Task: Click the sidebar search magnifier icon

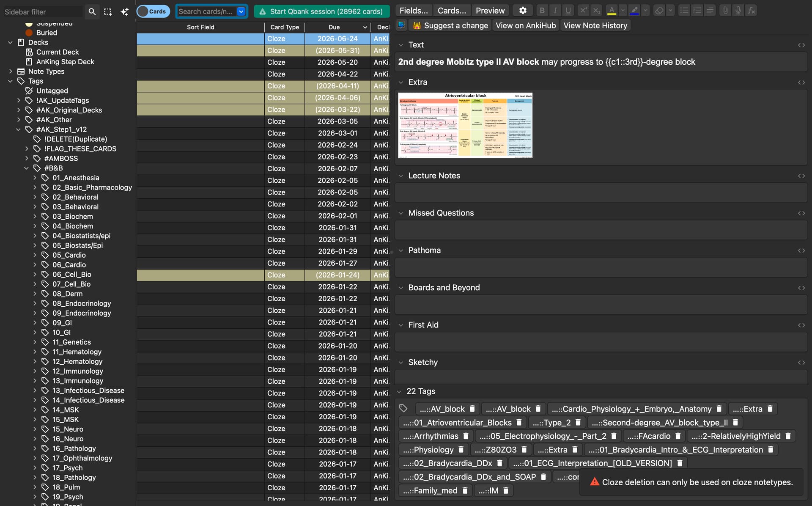Action: tap(92, 11)
